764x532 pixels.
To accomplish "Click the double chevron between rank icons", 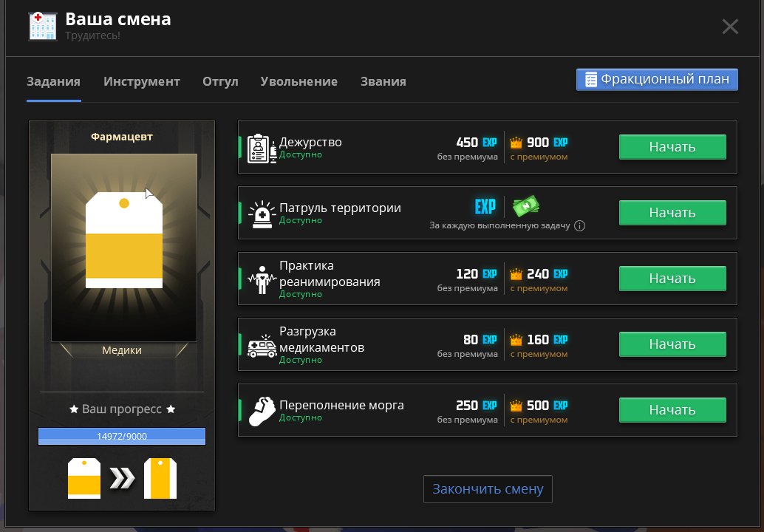I will click(x=122, y=478).
